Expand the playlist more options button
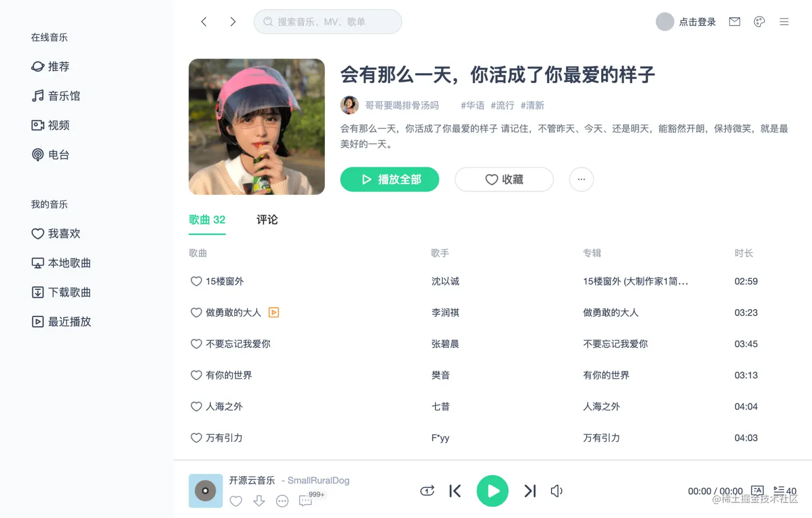This screenshot has width=812, height=518. pos(581,179)
